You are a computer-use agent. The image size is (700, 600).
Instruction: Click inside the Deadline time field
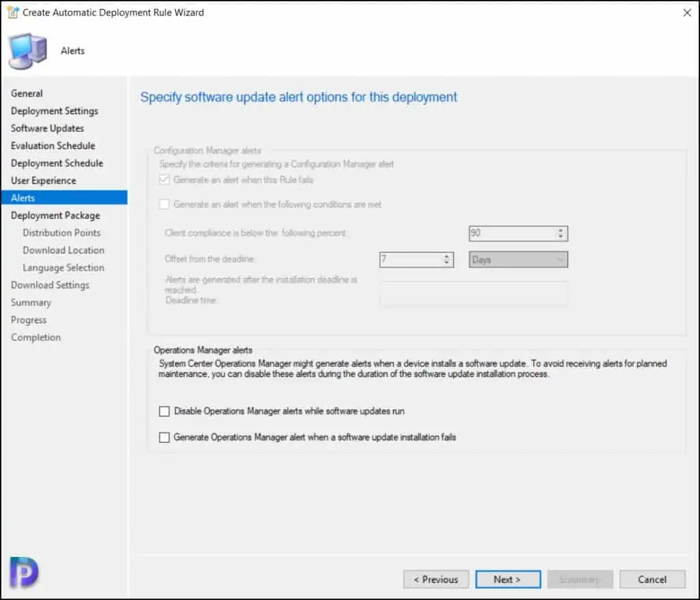tap(473, 294)
